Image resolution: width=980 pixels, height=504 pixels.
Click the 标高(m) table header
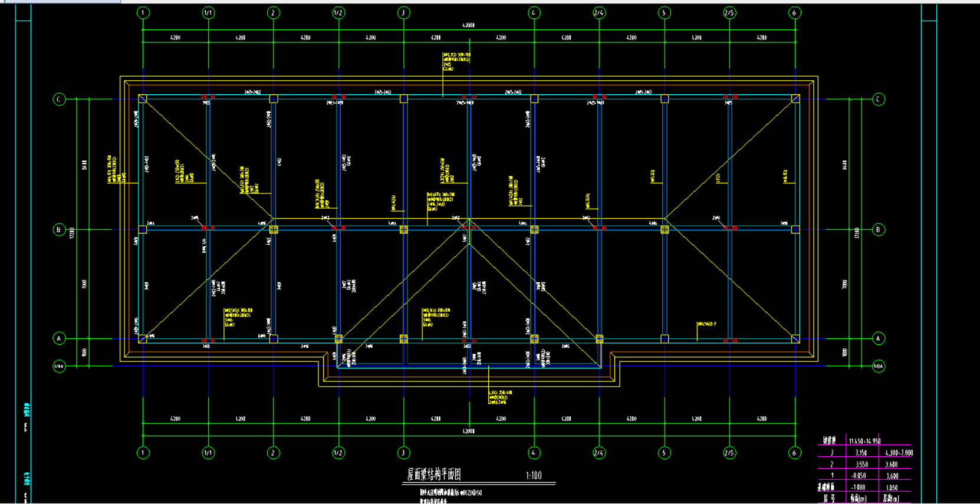pyautogui.click(x=858, y=499)
